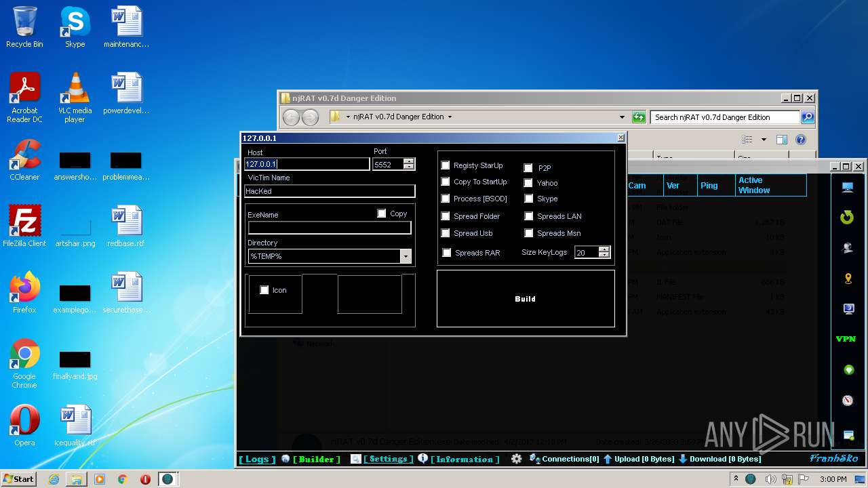
Task: Open the Logs tab in njRAT
Action: (257, 459)
